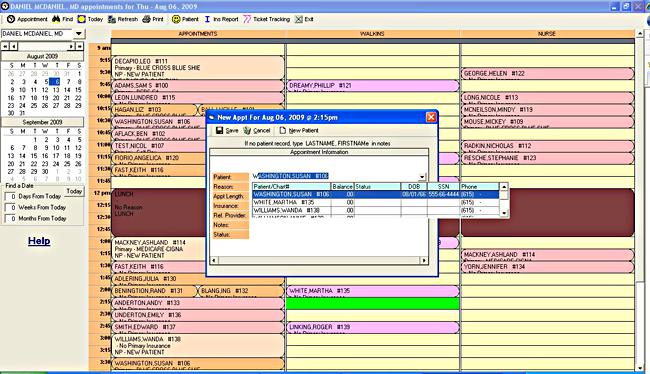The height and width of the screenshot is (374, 650).
Task: Open GEORGE,HELEN #122 nurse appointment
Action: [547, 74]
